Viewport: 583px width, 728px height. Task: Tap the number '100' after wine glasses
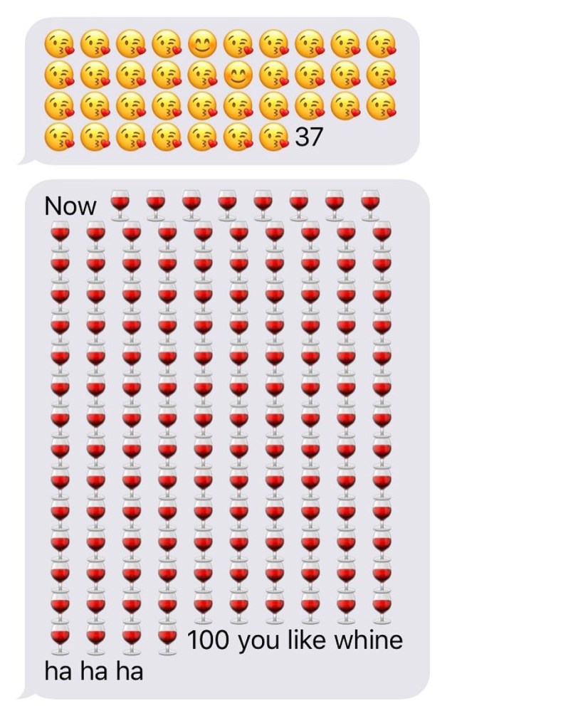tap(209, 640)
